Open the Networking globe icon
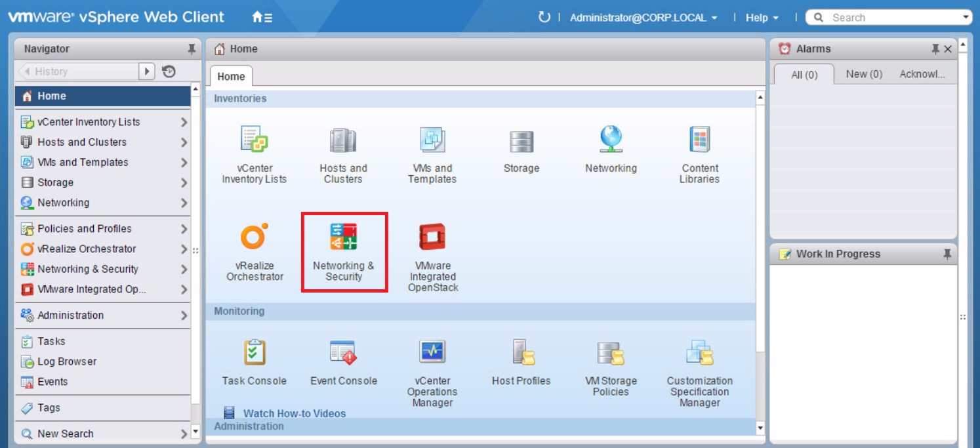Screen dimensions: 980x448 pos(611,139)
